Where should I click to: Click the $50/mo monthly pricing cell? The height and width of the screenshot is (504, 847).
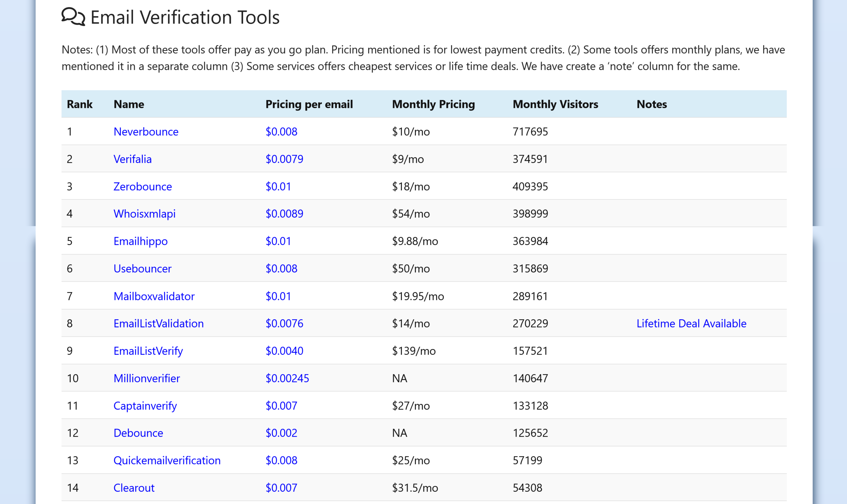pos(411,269)
